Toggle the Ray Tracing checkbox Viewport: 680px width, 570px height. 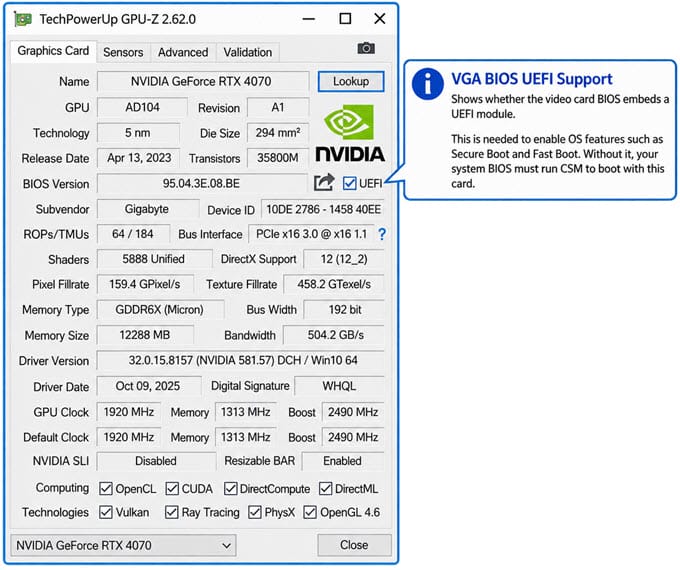tap(172, 512)
